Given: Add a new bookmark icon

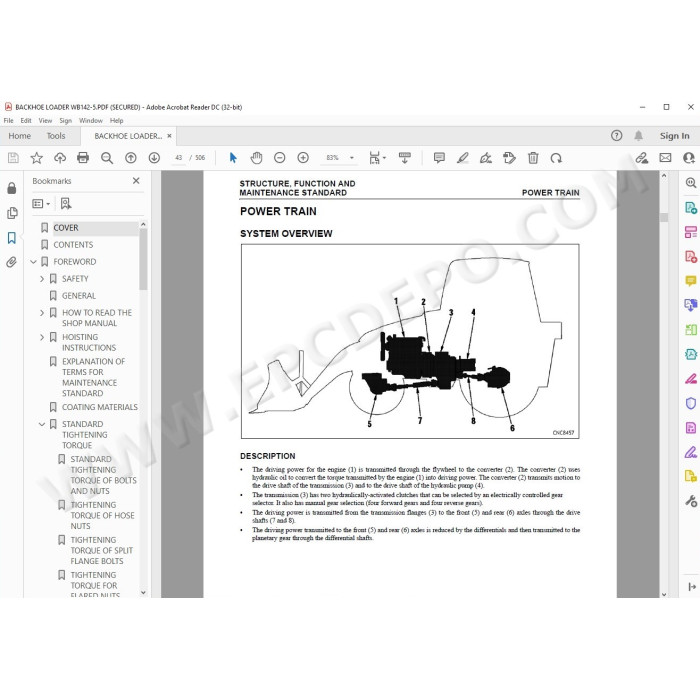Looking at the screenshot, I should [66, 204].
